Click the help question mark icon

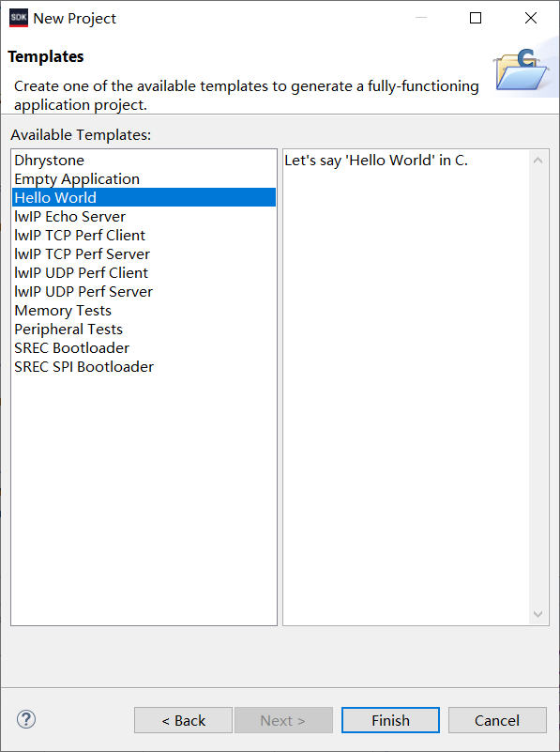pyautogui.click(x=26, y=719)
